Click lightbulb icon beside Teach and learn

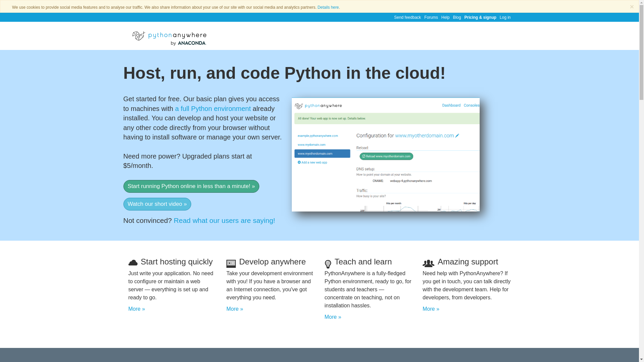tap(328, 264)
